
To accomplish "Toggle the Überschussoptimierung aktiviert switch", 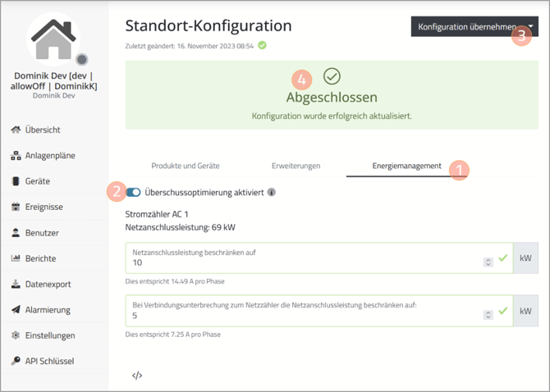I will [x=133, y=193].
